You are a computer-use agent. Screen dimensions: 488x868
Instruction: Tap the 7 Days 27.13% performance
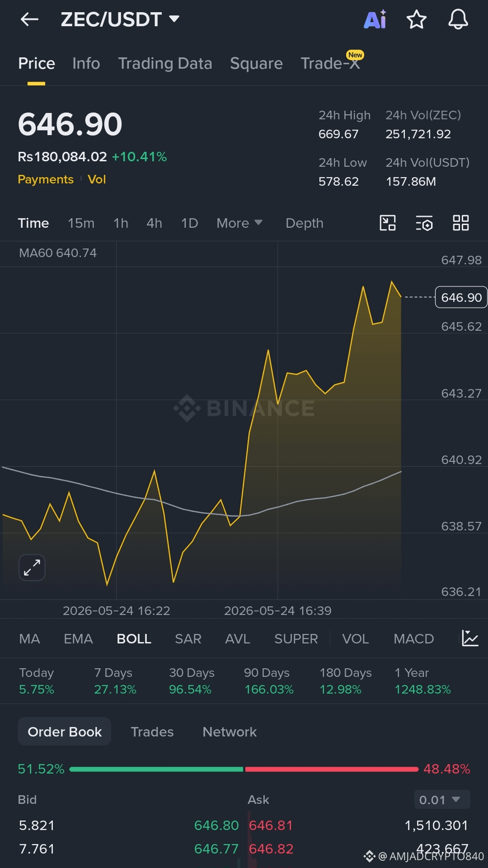(115, 681)
